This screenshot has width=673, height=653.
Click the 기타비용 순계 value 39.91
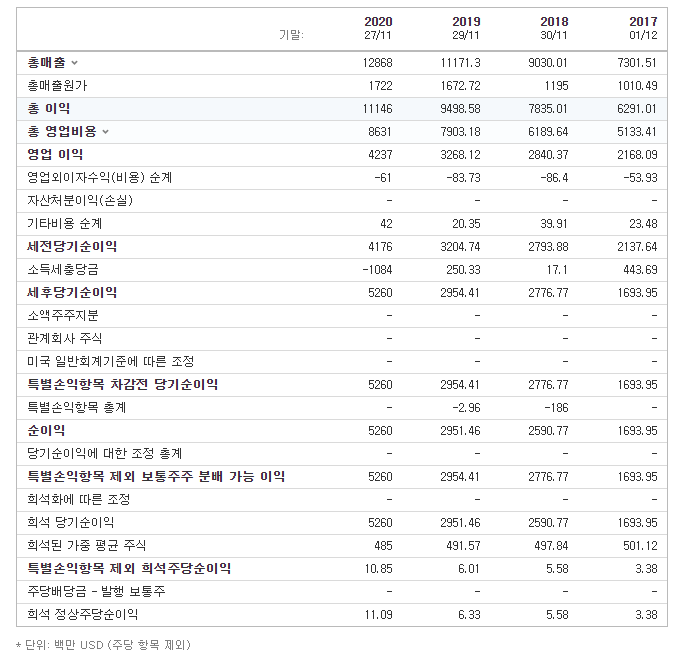[x=554, y=224]
